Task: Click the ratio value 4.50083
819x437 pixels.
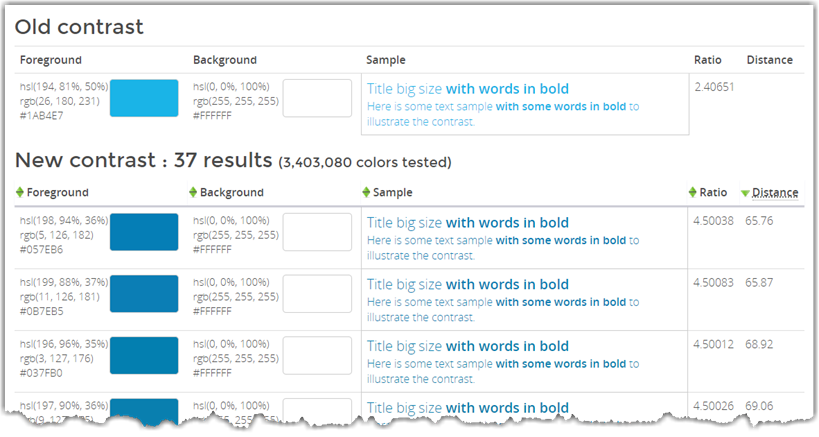Action: tap(713, 282)
